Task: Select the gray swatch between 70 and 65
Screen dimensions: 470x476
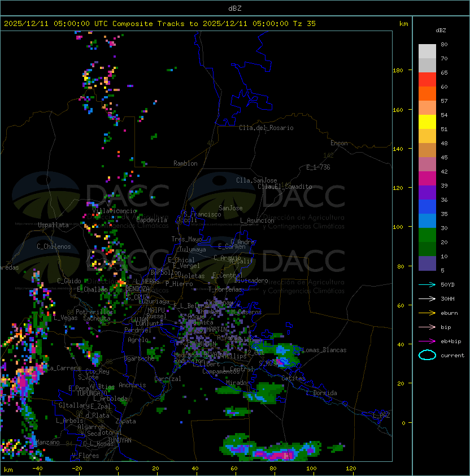Action: (x=427, y=65)
